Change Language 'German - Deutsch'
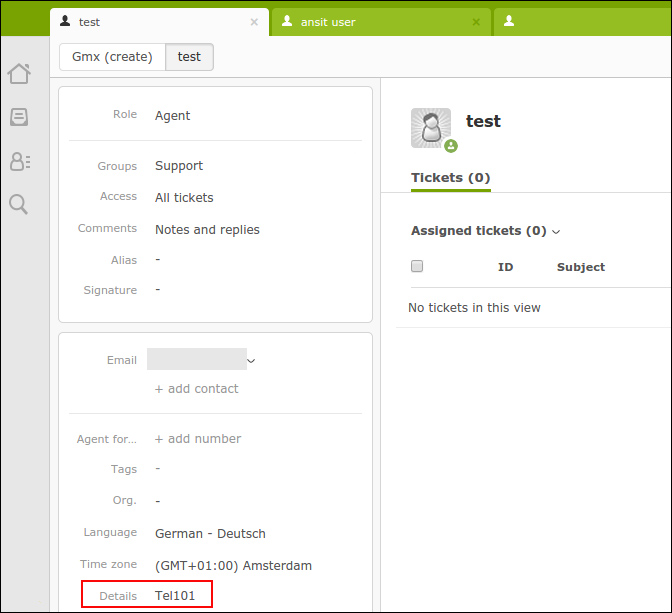 point(210,534)
